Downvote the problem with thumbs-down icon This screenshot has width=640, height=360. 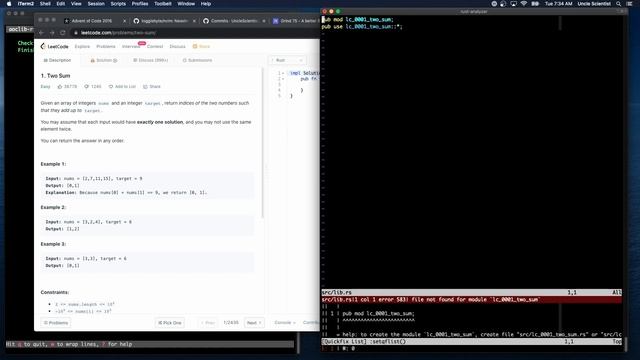click(87, 87)
